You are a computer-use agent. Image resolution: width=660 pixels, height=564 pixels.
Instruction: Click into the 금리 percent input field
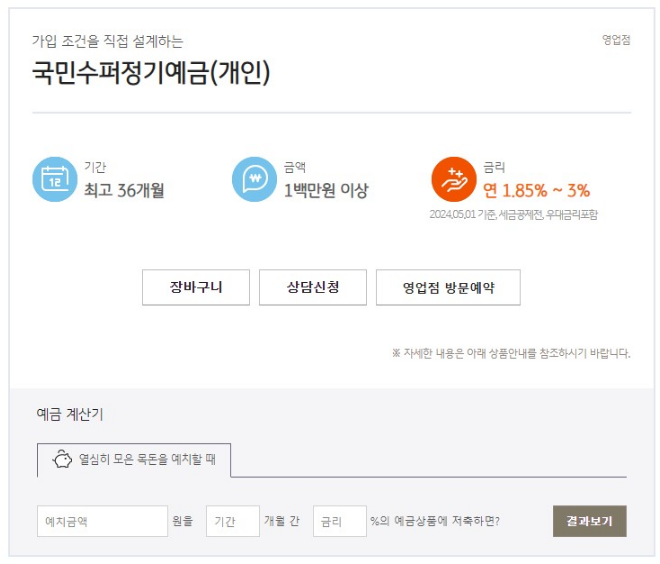(x=339, y=521)
